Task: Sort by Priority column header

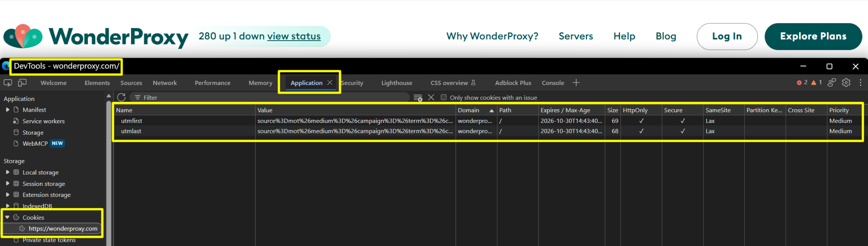Action: [x=845, y=110]
